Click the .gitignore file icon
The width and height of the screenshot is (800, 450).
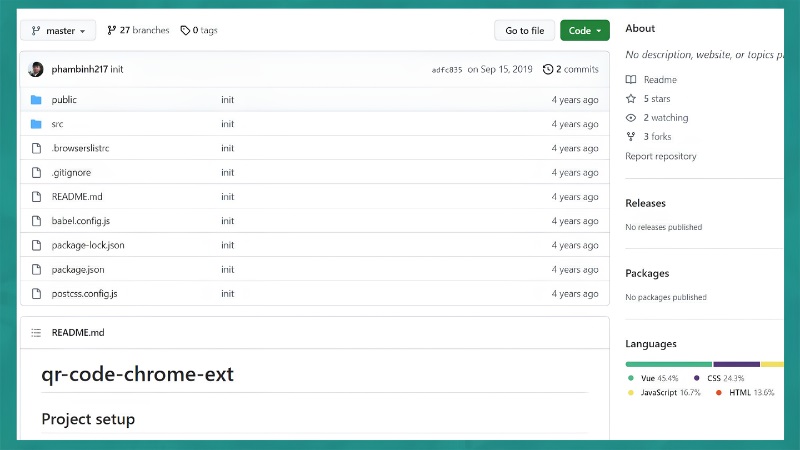[x=36, y=172]
